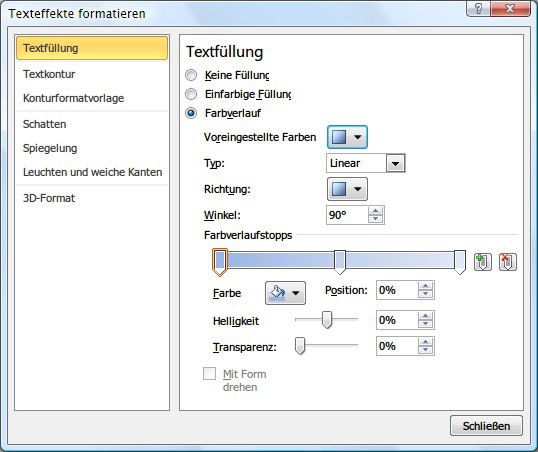This screenshot has height=452, width=538.
Task: Expand the Typ Linear dropdown
Action: (395, 163)
